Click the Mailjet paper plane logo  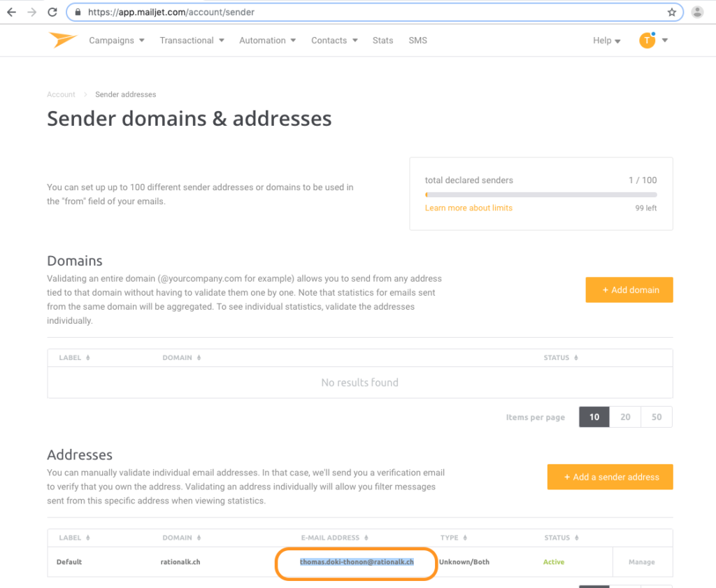pyautogui.click(x=63, y=41)
